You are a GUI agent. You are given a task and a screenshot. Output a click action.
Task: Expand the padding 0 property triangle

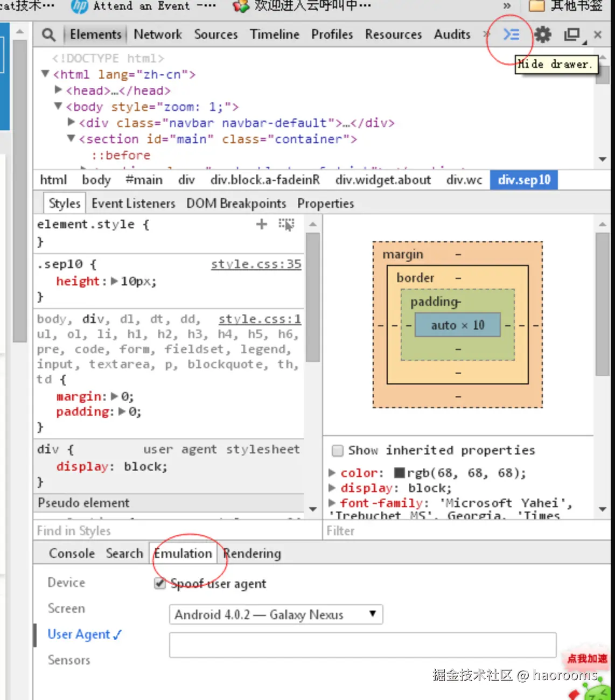click(x=122, y=411)
